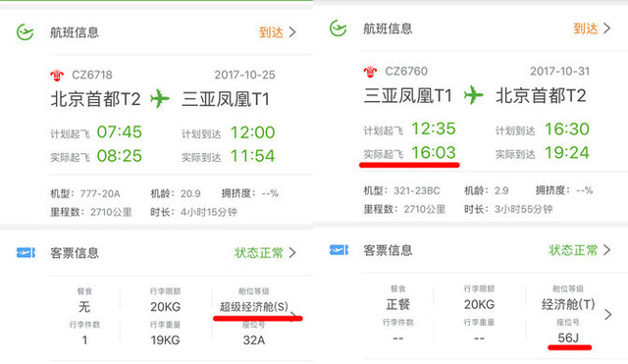The image size is (628, 364).
Task: Click the blue ticket icon in left 客票信息
Action: tap(26, 253)
